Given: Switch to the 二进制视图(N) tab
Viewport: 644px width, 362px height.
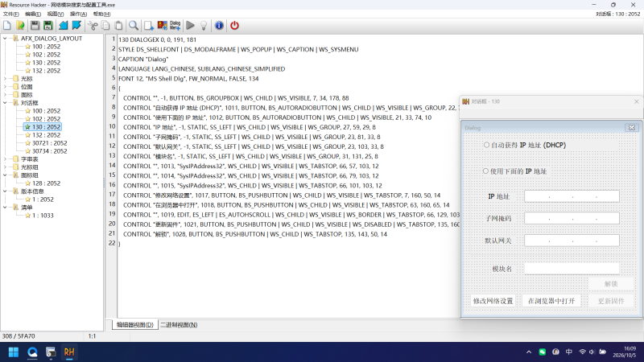Looking at the screenshot, I should coord(179,325).
